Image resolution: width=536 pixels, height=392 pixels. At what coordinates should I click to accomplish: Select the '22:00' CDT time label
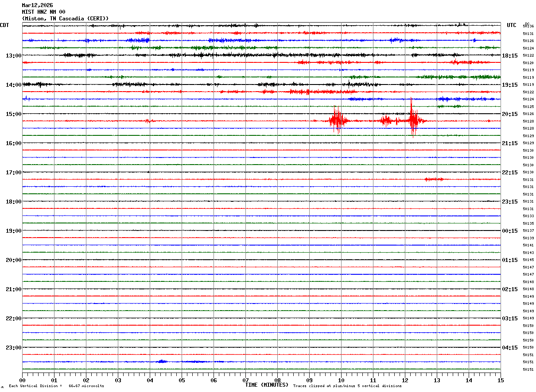click(13, 319)
